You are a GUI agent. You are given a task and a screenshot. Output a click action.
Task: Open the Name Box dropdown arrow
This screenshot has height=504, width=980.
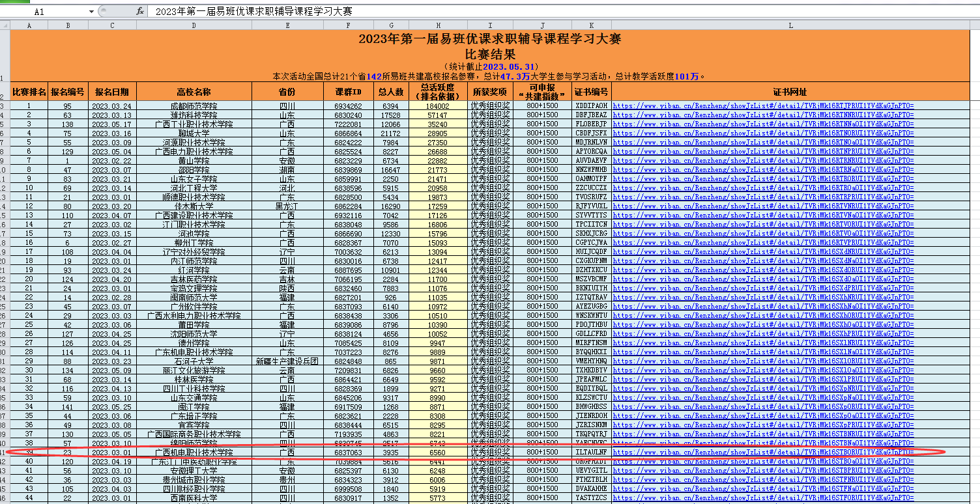91,12
